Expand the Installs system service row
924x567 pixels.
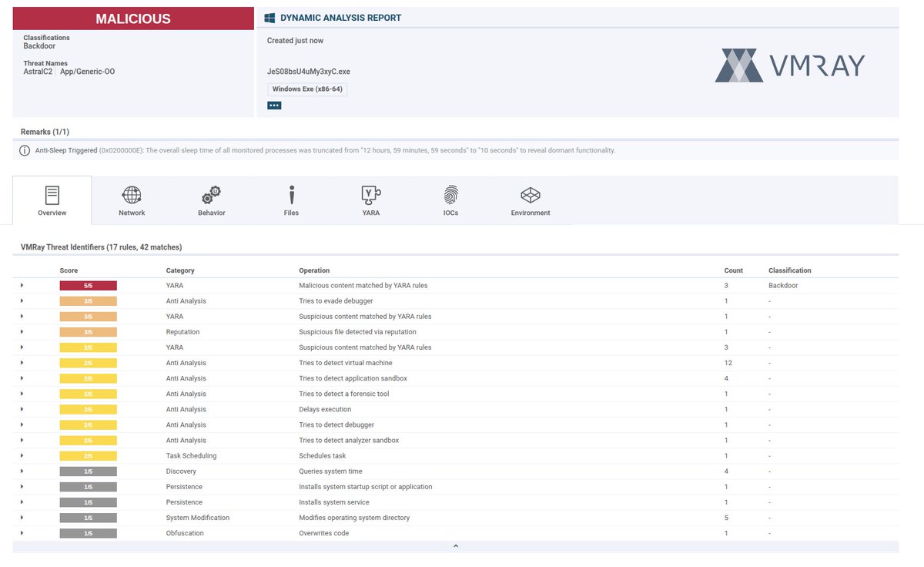click(22, 502)
